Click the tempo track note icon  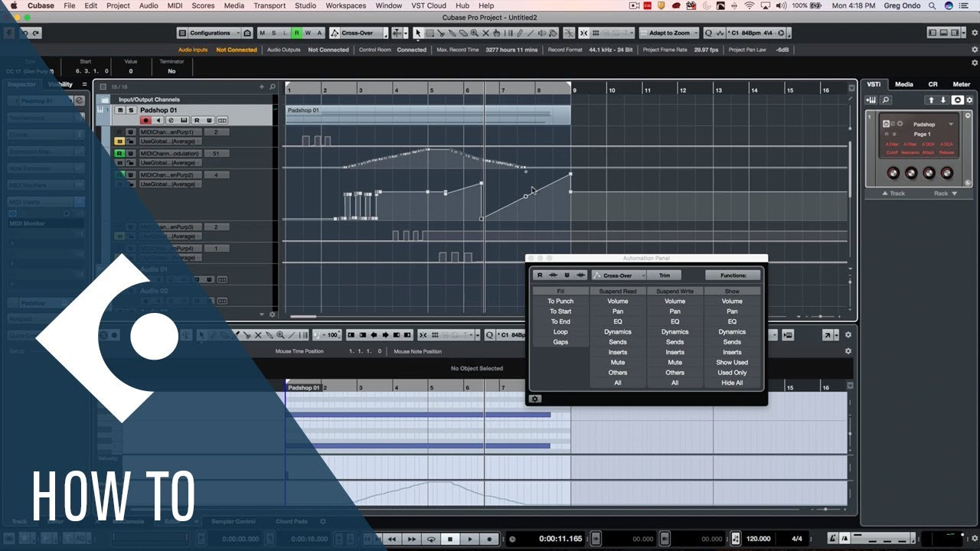pos(736,539)
